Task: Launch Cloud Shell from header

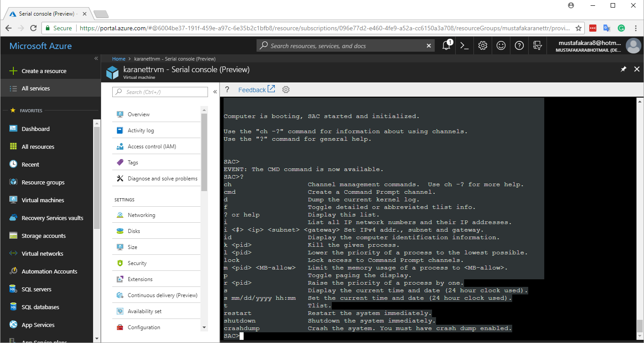Action: [465, 45]
